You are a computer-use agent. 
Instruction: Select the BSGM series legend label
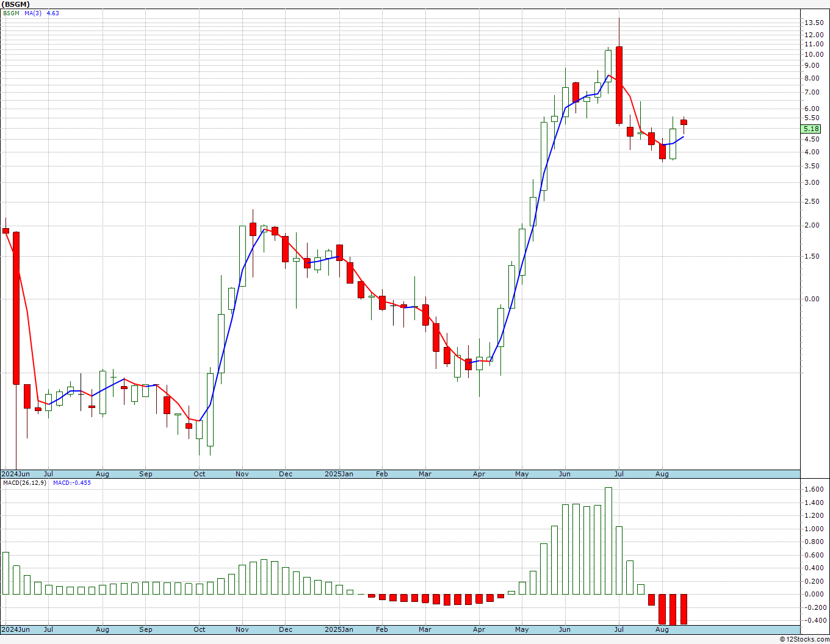pos(11,13)
